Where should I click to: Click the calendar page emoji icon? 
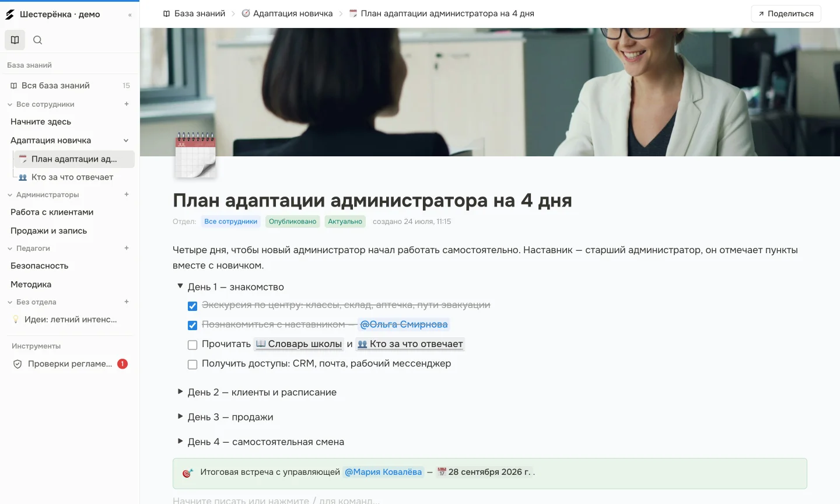tap(196, 155)
